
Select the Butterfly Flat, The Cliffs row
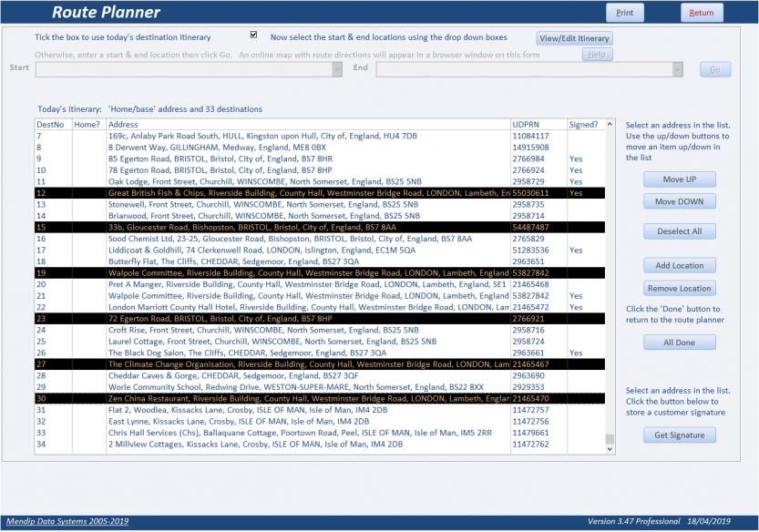[x=320, y=261]
